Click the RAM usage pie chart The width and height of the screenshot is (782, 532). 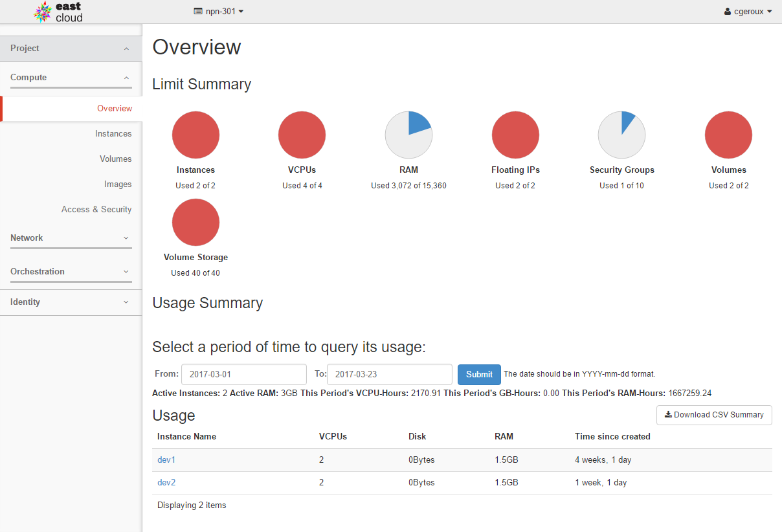[408, 135]
